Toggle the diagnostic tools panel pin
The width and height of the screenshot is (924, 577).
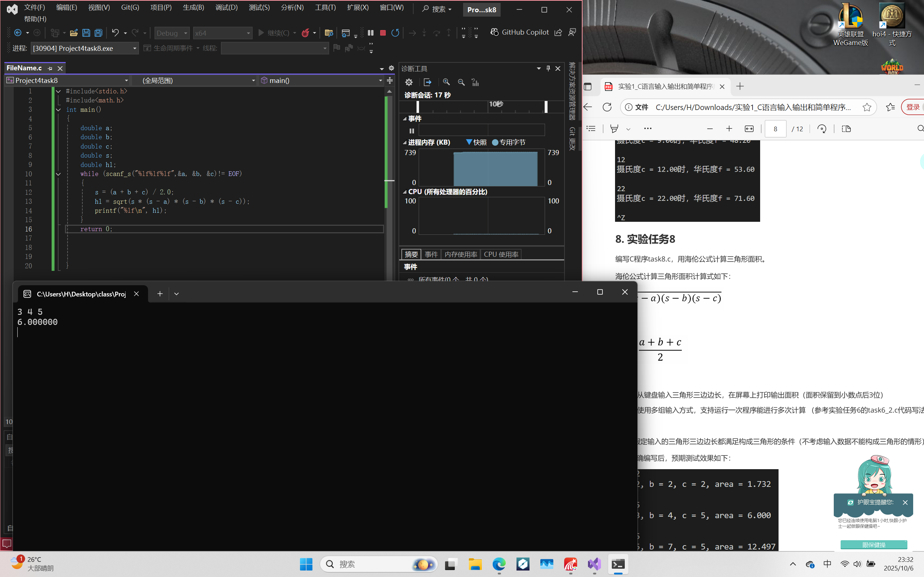point(548,68)
